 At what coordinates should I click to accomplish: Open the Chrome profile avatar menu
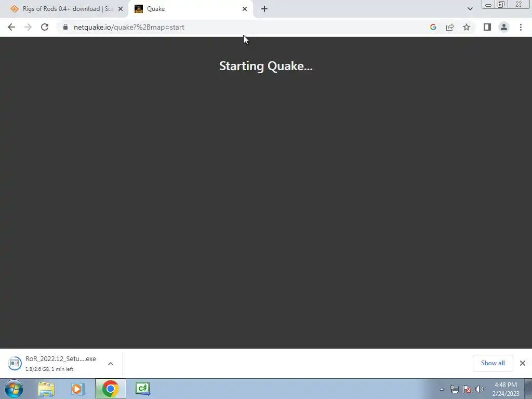pyautogui.click(x=504, y=27)
